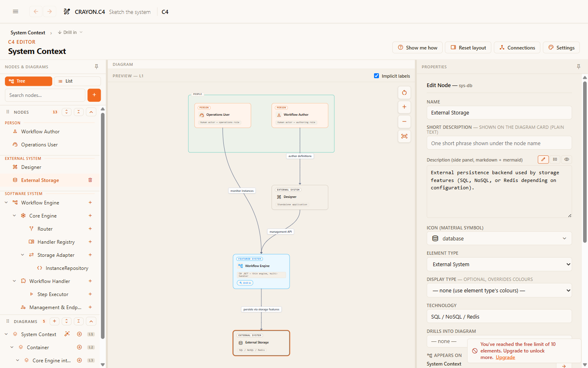The height and width of the screenshot is (368, 588).
Task: Open the hamburger menu
Action: point(16,12)
